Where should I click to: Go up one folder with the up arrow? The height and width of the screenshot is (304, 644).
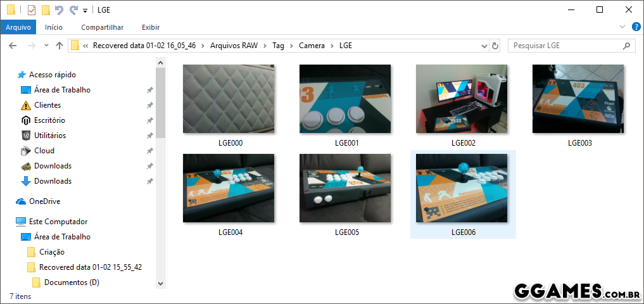pos(60,46)
